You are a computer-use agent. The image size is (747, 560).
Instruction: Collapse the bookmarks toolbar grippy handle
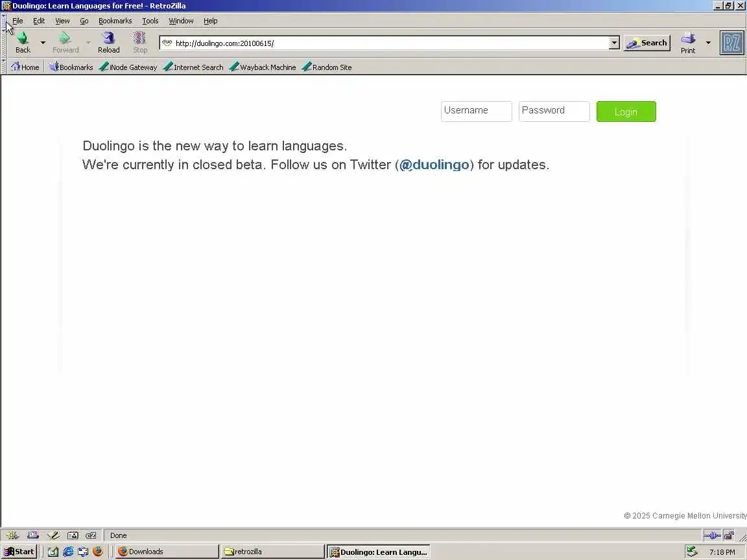tap(3, 67)
